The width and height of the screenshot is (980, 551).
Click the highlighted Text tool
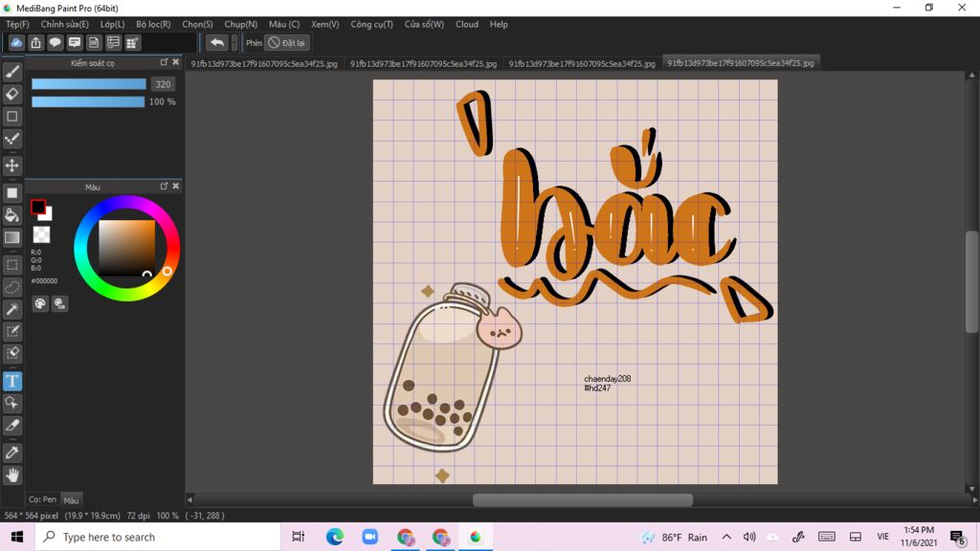tap(11, 381)
